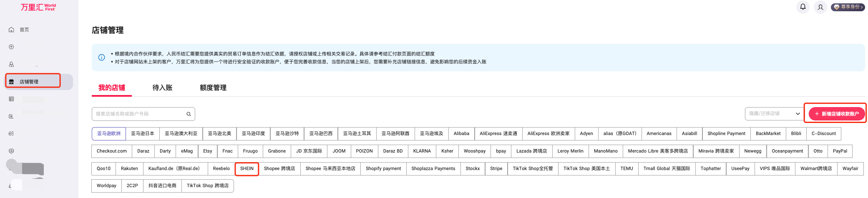Open the user profile icon
Viewport: 868px width, 198px height.
coord(820,7)
